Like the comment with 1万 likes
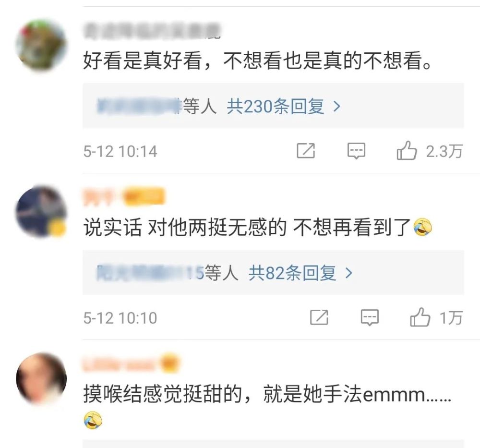This screenshot has width=480, height=448. coord(420,317)
